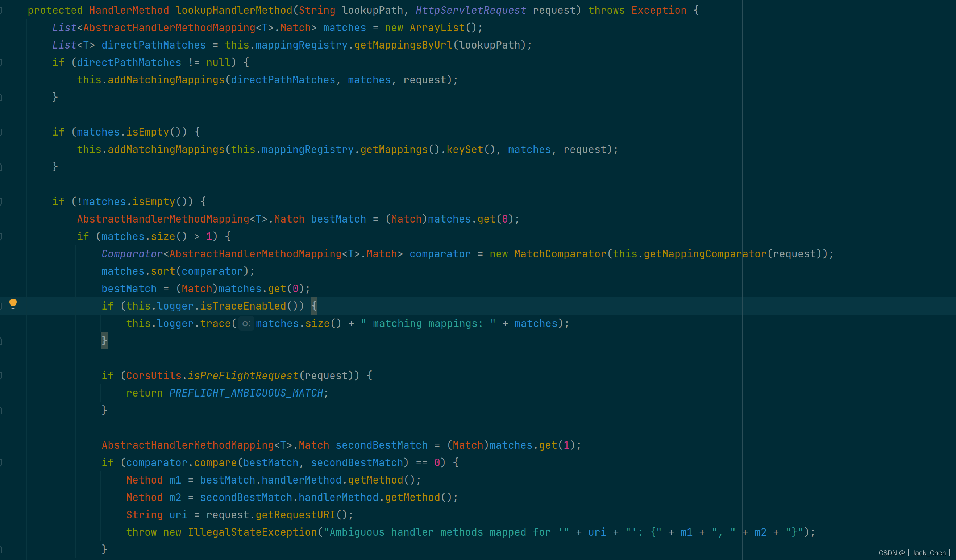This screenshot has height=560, width=956.
Task: Fold the 'if (matches.isEmpty())' block
Action: [x=1, y=132]
